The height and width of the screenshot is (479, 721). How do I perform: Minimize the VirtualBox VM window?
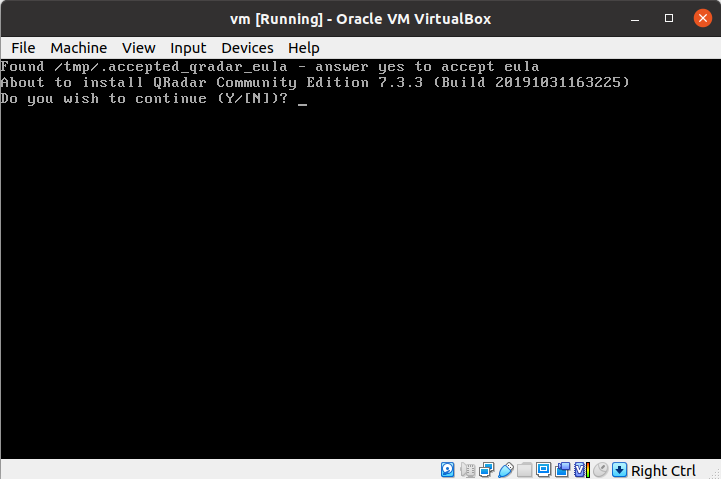click(635, 19)
